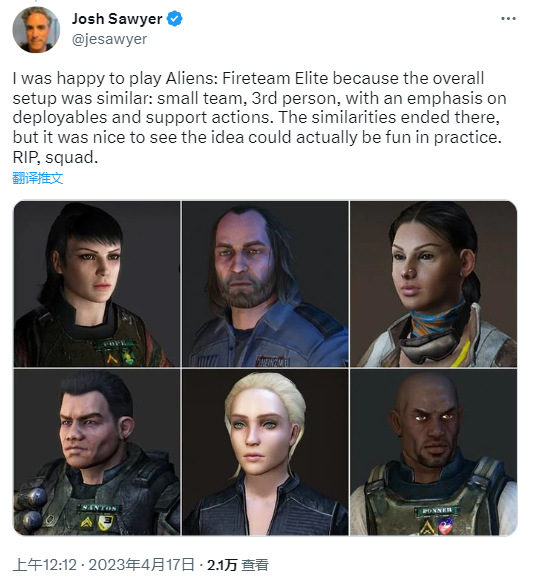This screenshot has width=533, height=581.
Task: Open the SANTOS soldier portrait
Action: [97, 452]
